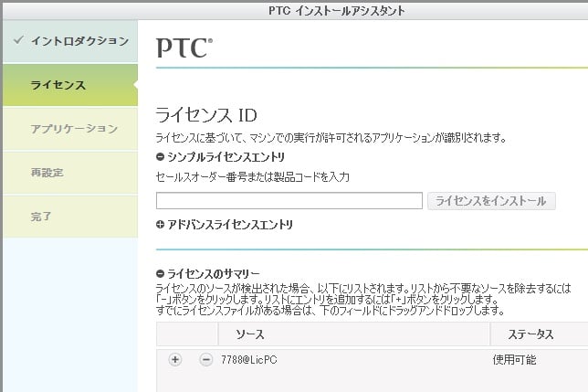
Task: Remove the 7788@LicPC source with the minus icon
Action: [205, 359]
